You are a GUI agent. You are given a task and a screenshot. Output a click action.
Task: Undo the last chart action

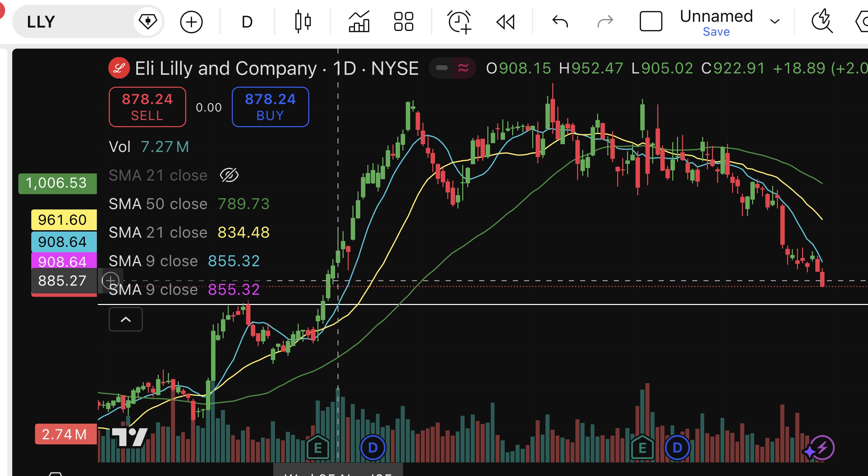coord(560,22)
